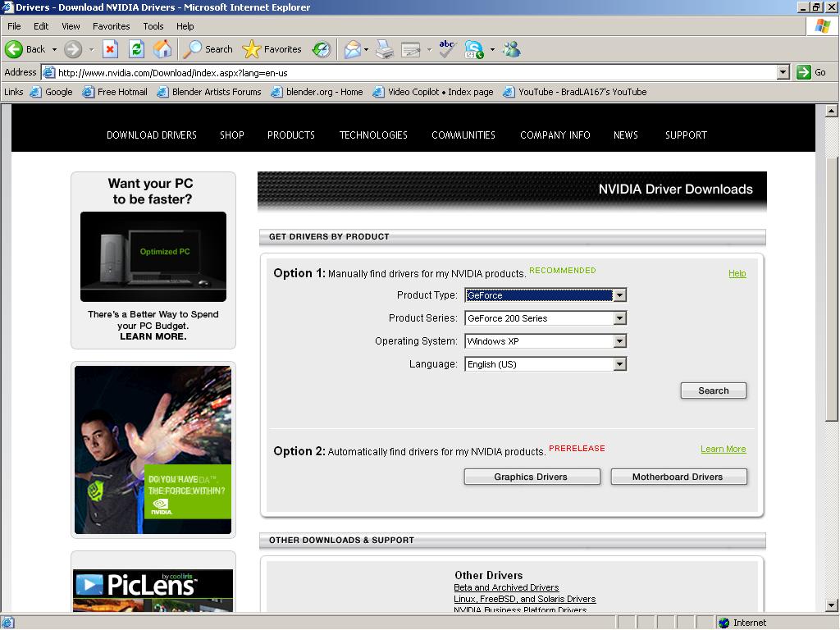Click the driver Search button
840x630 pixels.
(714, 390)
